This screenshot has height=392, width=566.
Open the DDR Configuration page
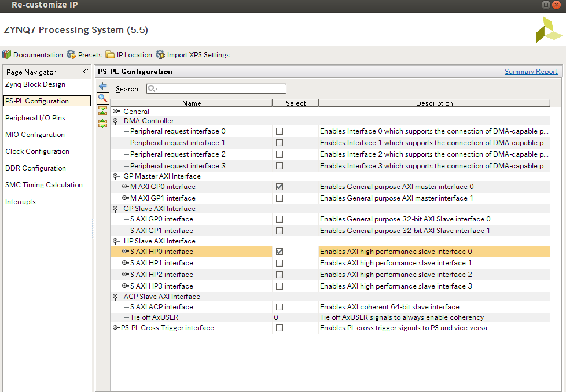point(36,168)
